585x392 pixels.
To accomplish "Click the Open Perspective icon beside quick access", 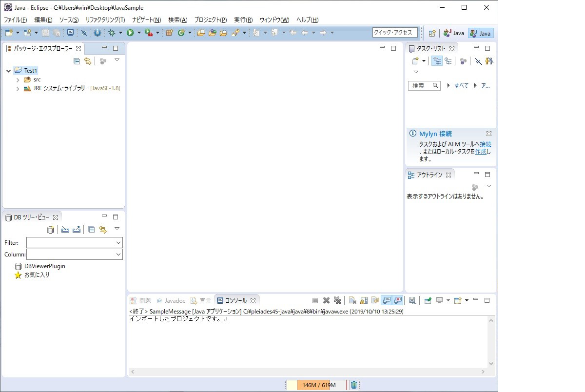I will coord(432,33).
